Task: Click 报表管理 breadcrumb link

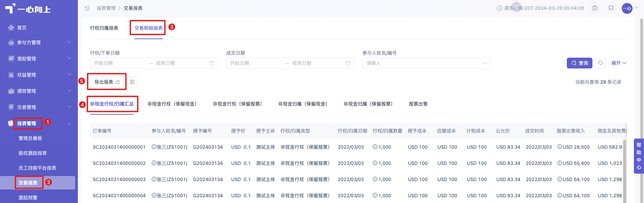Action: tap(106, 8)
